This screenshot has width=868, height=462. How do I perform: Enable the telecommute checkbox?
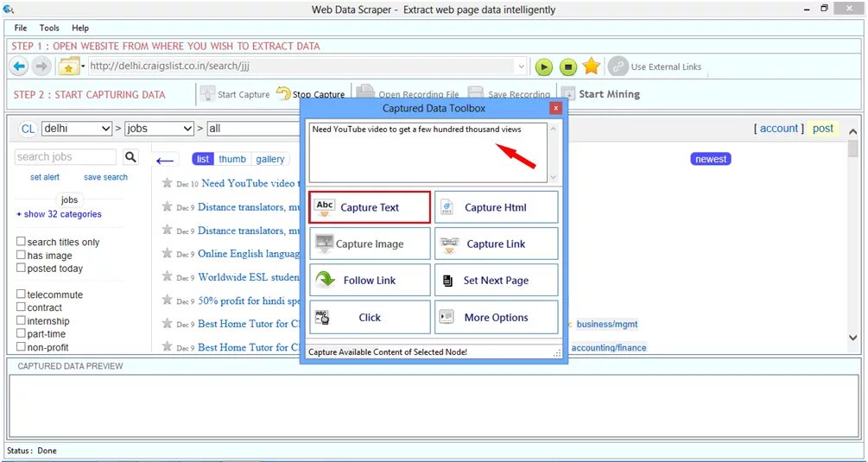pos(21,294)
